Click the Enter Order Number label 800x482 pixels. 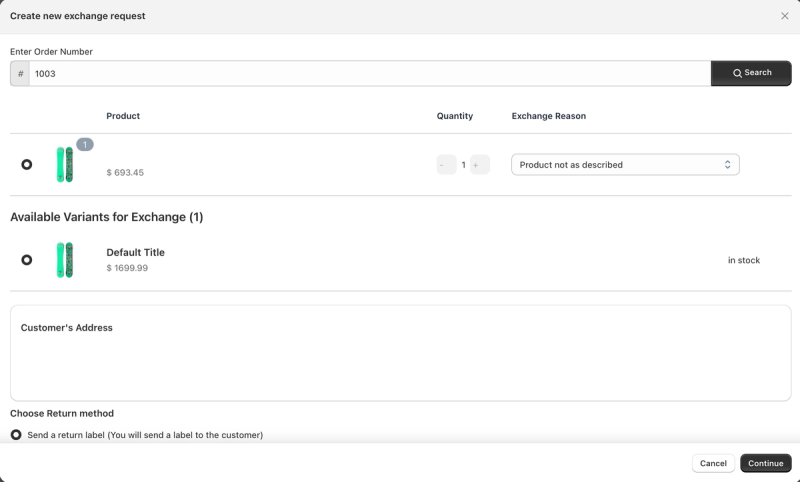(x=51, y=52)
